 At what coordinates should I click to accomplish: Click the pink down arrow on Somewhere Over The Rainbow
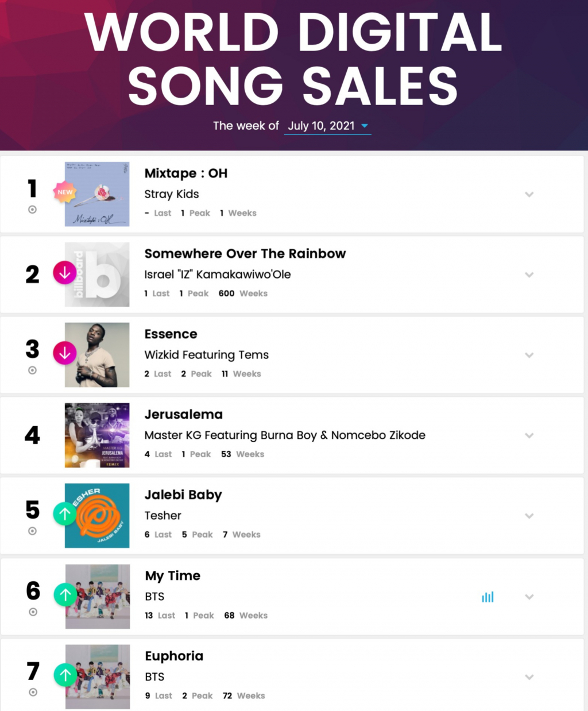(65, 273)
